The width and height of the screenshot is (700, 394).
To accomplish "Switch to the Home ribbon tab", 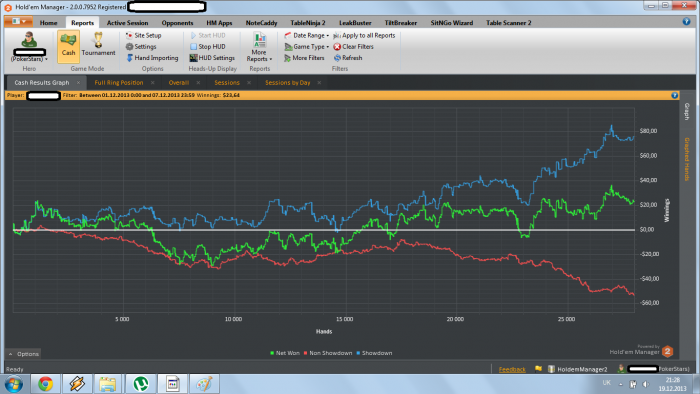I will click(48, 23).
